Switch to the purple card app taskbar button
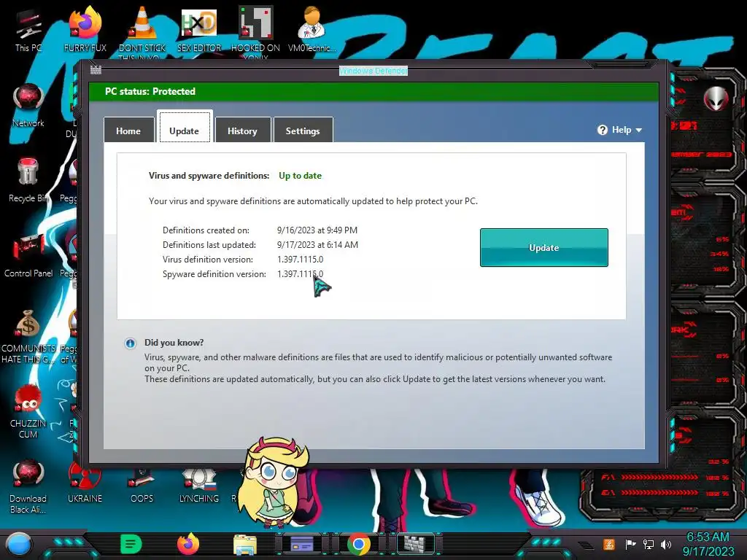The width and height of the screenshot is (747, 560). click(301, 544)
